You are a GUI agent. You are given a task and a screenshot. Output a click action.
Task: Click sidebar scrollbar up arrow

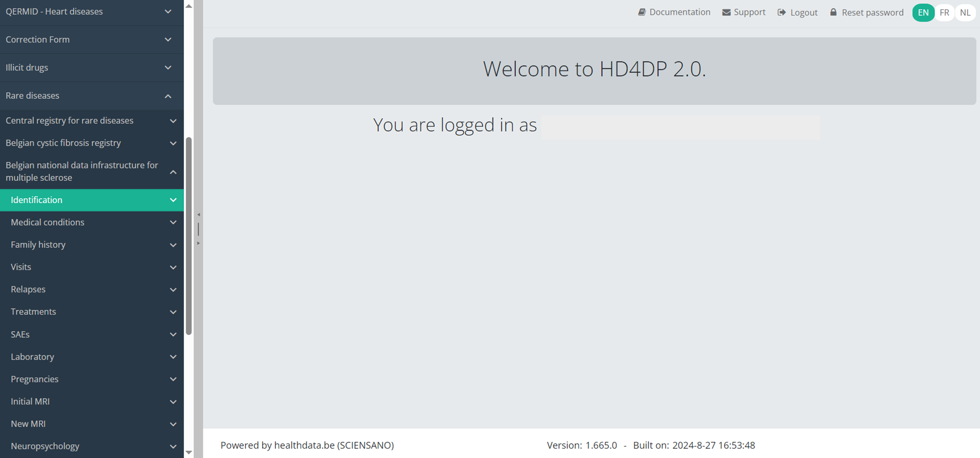click(x=189, y=6)
